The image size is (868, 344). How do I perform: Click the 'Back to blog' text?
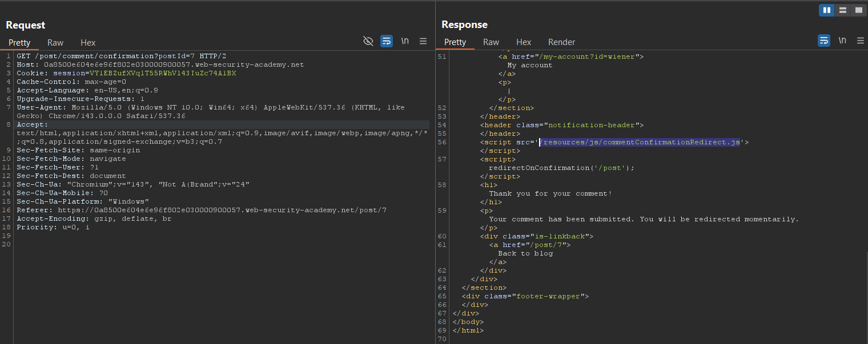[x=525, y=253]
